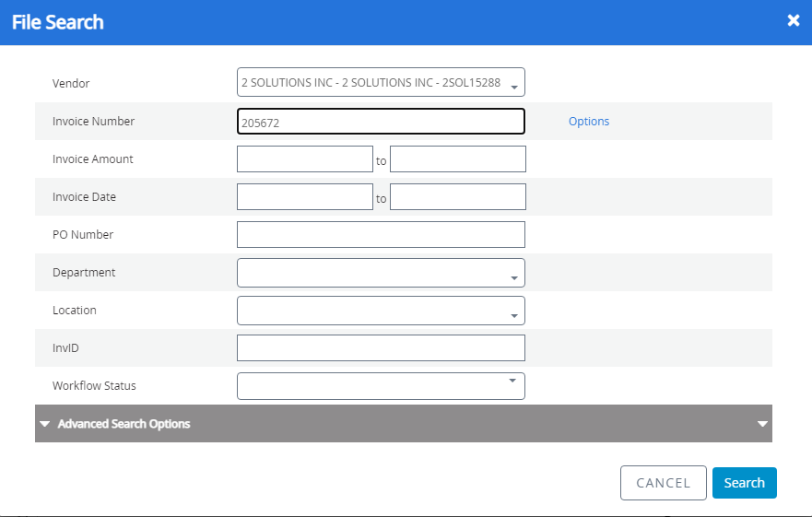Select the Invoice Date end field

457,197
